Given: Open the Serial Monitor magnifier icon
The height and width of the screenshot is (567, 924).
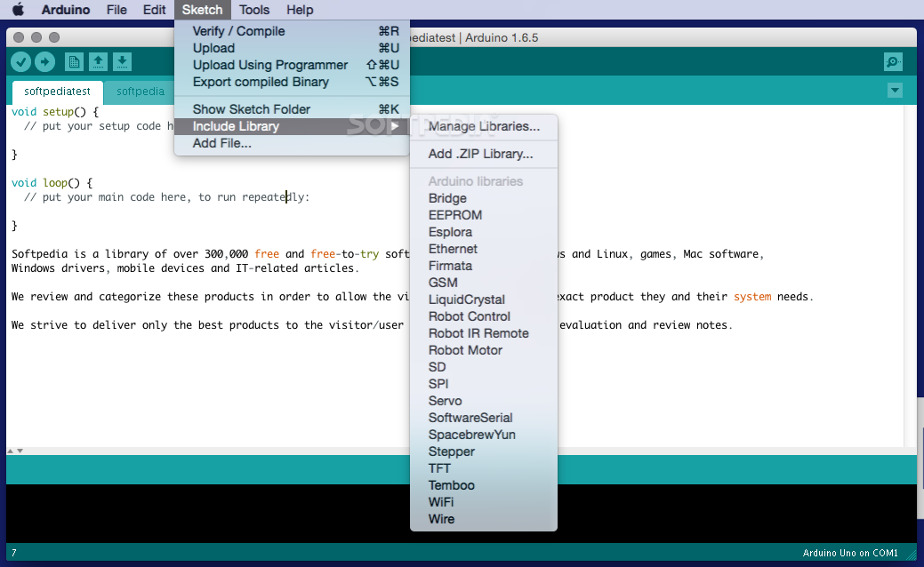Looking at the screenshot, I should coord(894,61).
